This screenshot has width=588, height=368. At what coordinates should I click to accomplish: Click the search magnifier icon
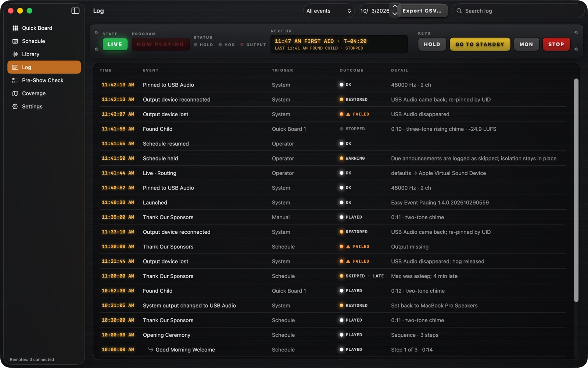tap(459, 11)
